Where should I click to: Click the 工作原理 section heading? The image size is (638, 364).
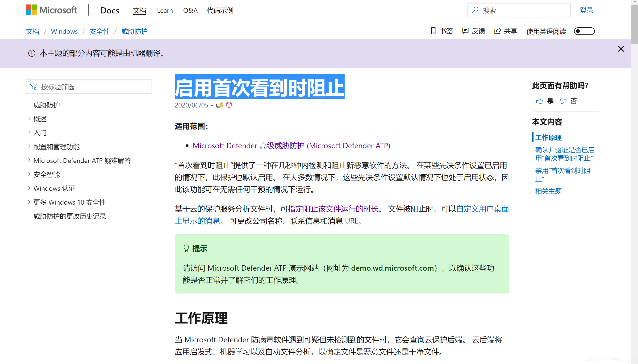click(201, 318)
